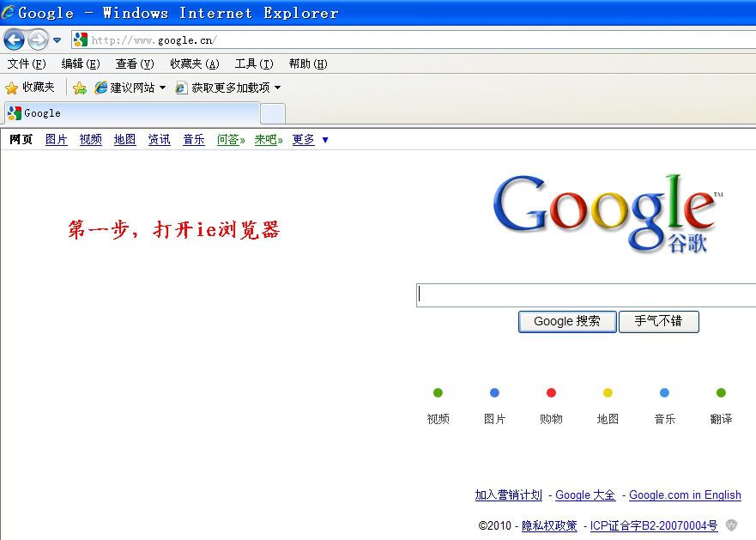
Task: Click the browser Back arrow button
Action: 14,39
